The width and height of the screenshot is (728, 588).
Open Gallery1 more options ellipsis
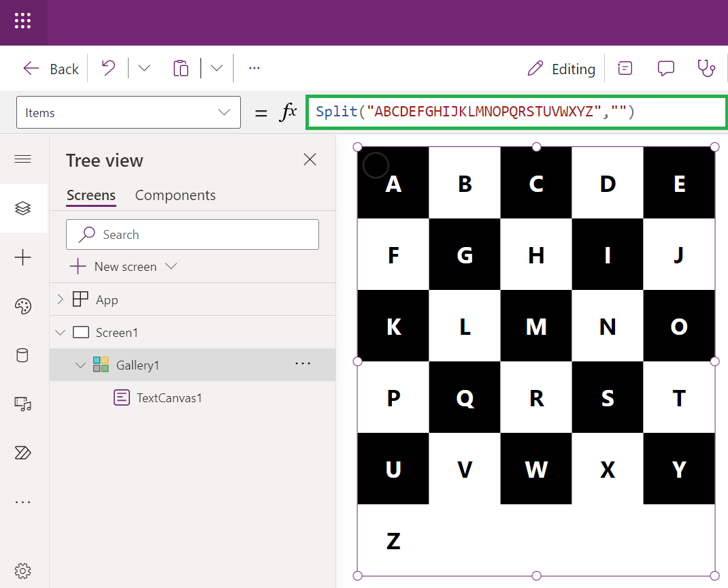303,363
